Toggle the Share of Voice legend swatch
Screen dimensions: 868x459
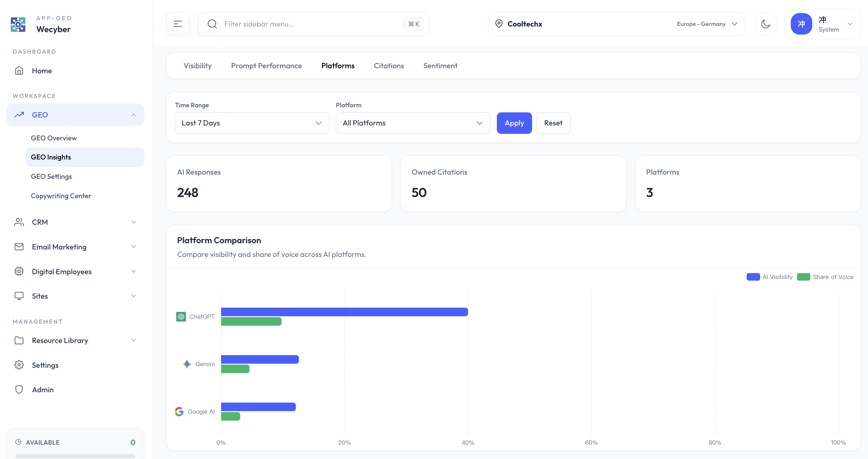click(x=803, y=277)
